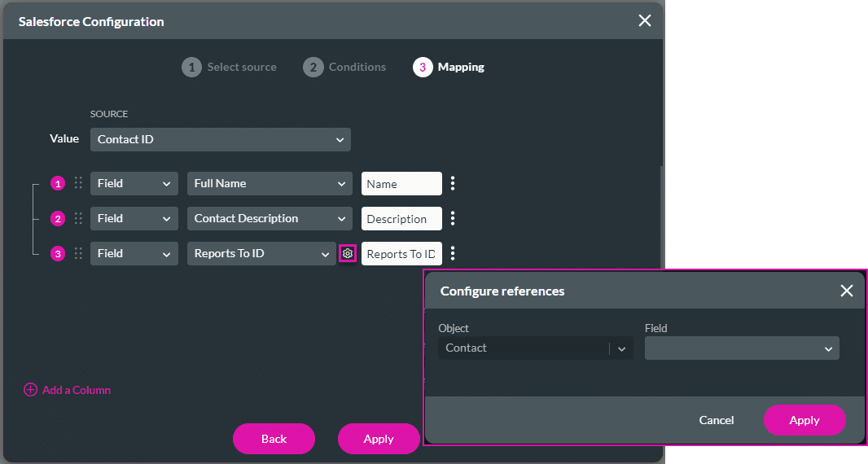The image size is (868, 464).
Task: Open the gear settings beside Reports To ID
Action: pos(347,254)
